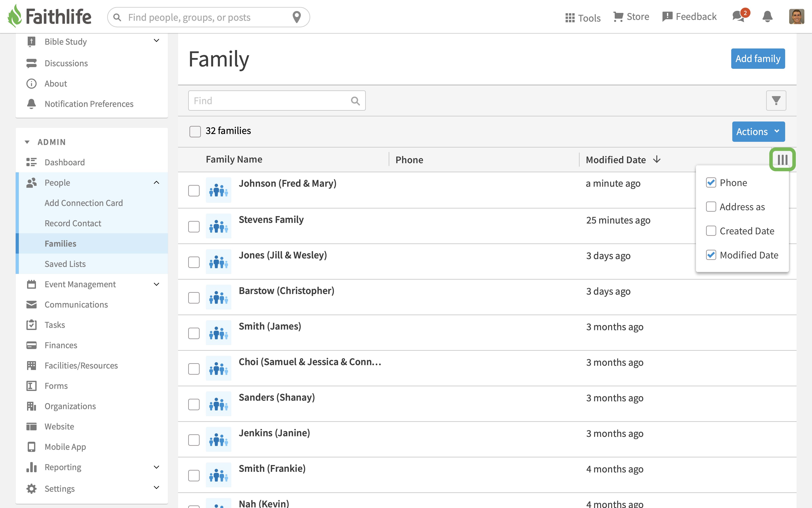This screenshot has width=812, height=508.
Task: Click the Finances card icon
Action: (32, 345)
